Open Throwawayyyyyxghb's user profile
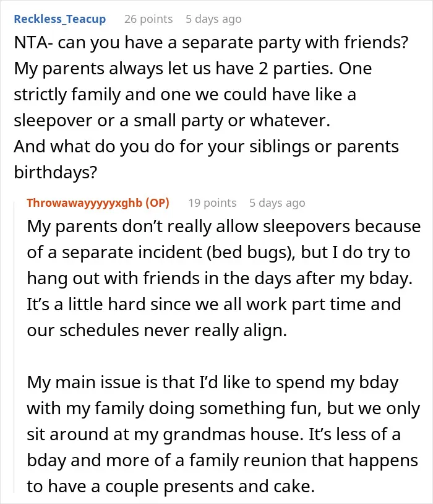 [85, 203]
